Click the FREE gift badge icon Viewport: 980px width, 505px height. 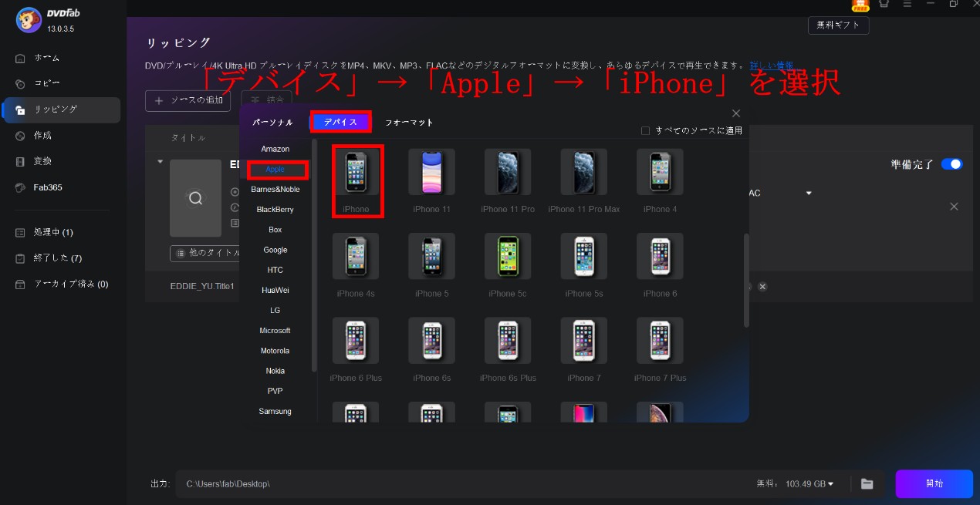(860, 5)
